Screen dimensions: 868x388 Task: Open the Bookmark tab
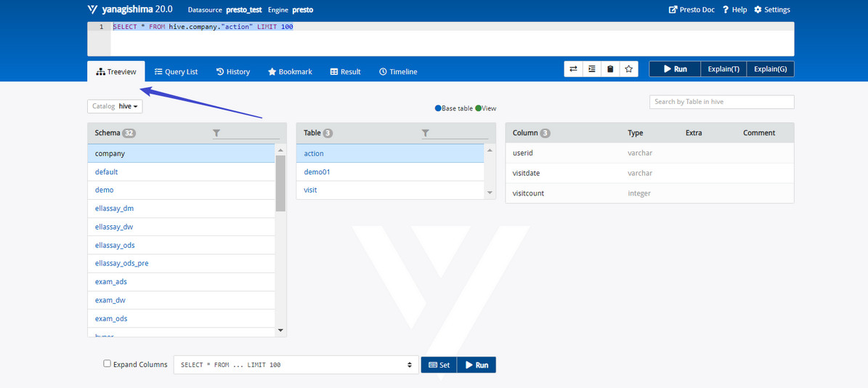click(x=290, y=71)
